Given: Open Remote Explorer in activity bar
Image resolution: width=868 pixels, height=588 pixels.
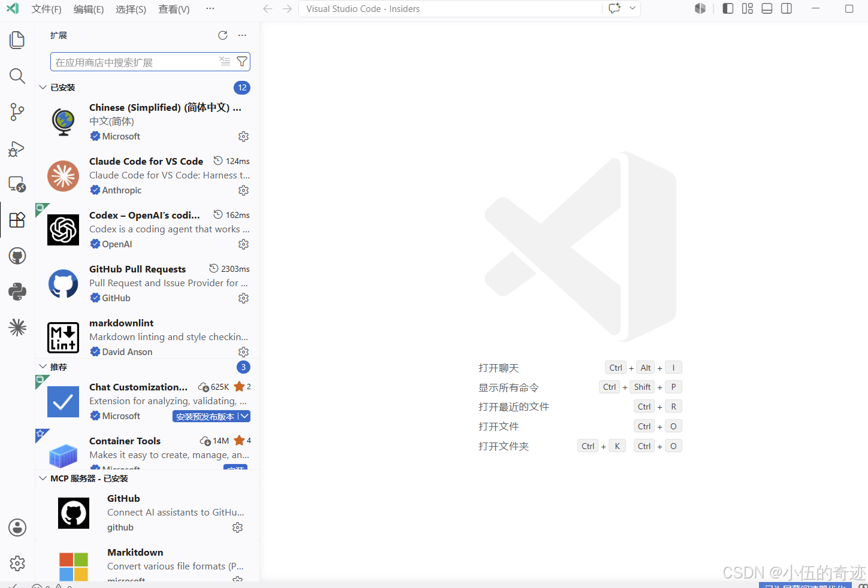Looking at the screenshot, I should [17, 184].
